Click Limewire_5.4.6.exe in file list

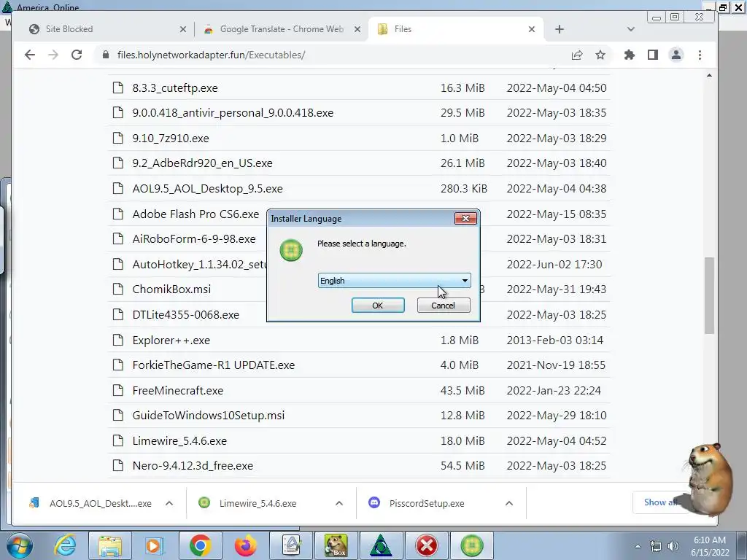(x=179, y=440)
